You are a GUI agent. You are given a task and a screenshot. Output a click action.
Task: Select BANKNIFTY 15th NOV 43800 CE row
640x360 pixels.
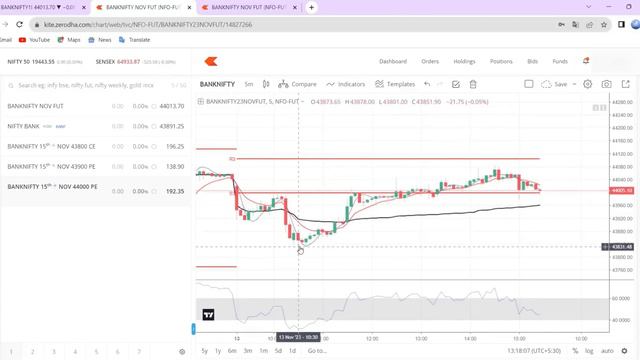[95, 146]
